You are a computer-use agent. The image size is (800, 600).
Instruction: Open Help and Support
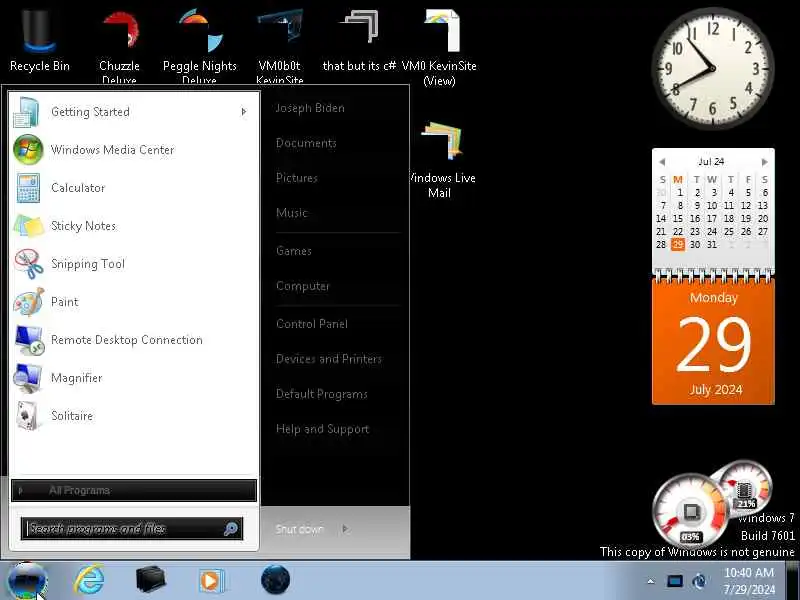(x=322, y=429)
